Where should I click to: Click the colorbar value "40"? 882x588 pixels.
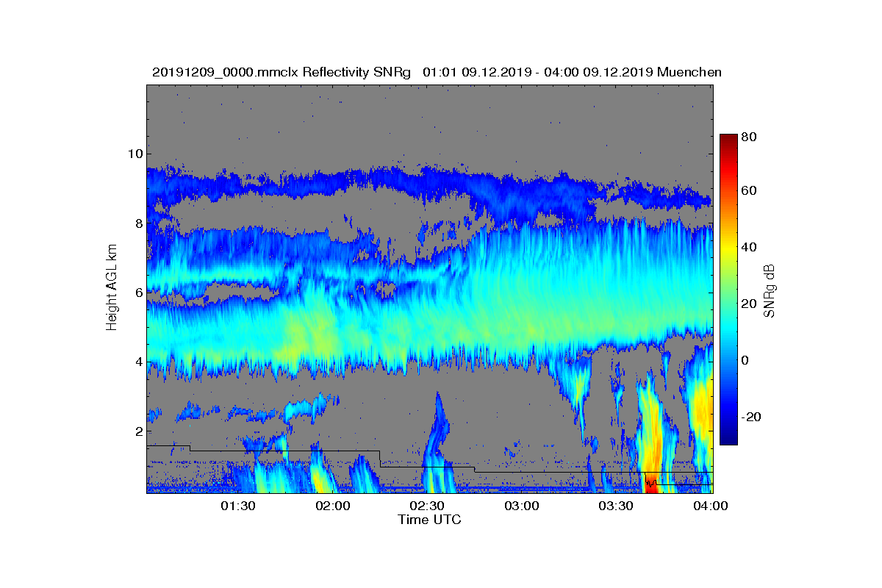[750, 247]
